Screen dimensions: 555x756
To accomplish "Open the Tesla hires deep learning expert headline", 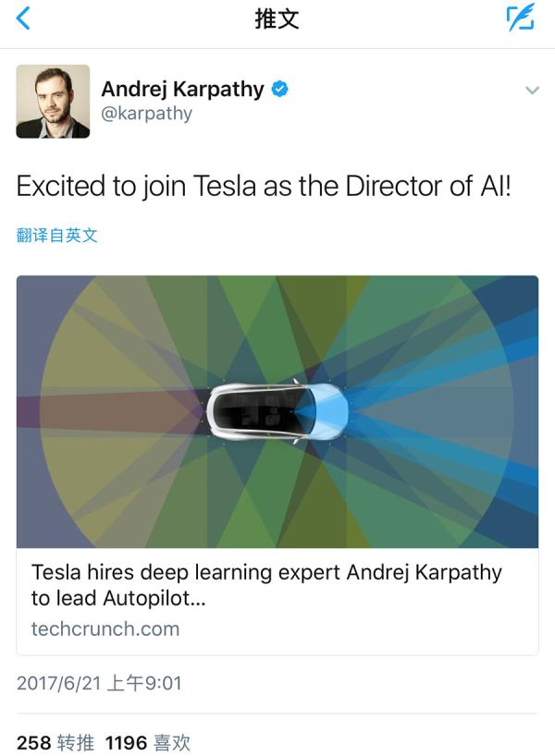I will tap(266, 572).
